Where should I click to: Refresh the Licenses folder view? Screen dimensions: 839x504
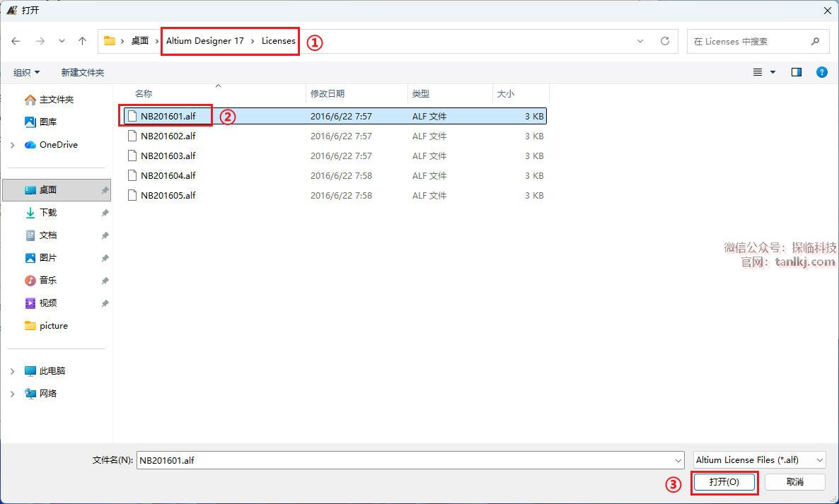(664, 41)
